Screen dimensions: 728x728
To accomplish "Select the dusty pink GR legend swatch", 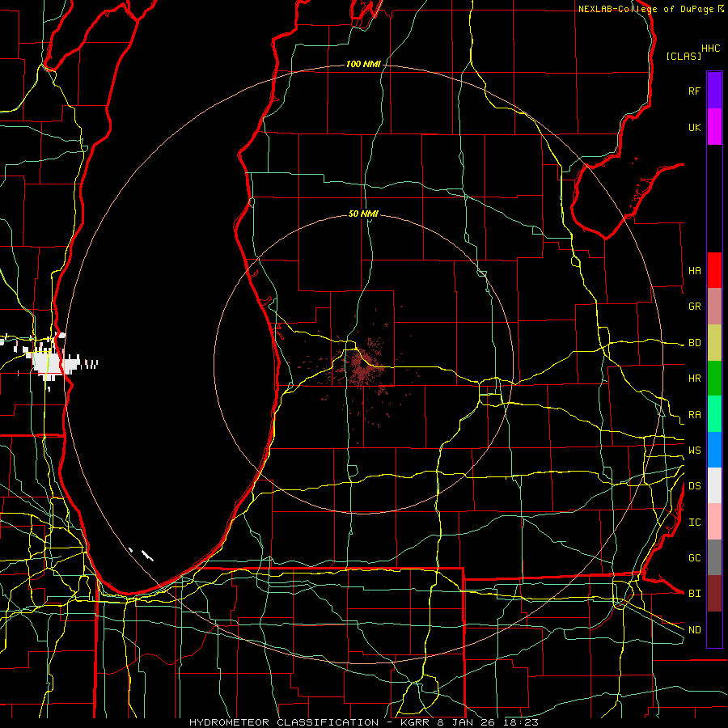I will pos(714,306).
